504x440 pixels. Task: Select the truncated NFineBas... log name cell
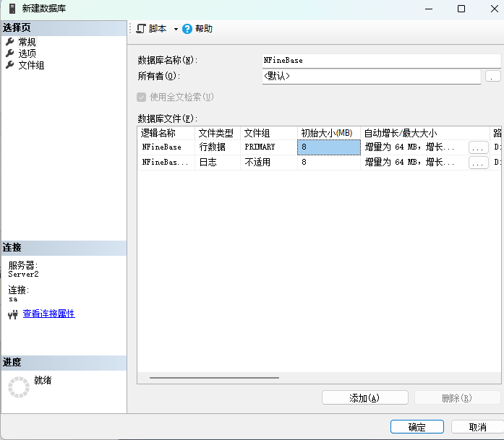tap(166, 162)
